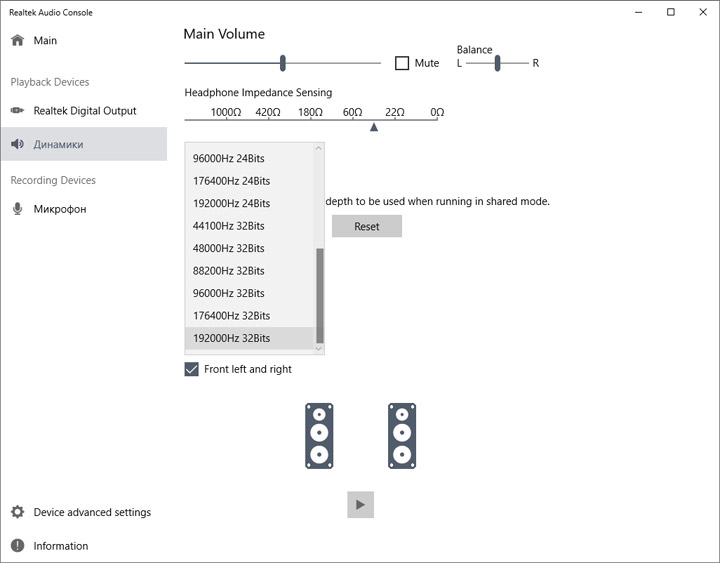Click the gear icon for advanced settings

(17, 512)
